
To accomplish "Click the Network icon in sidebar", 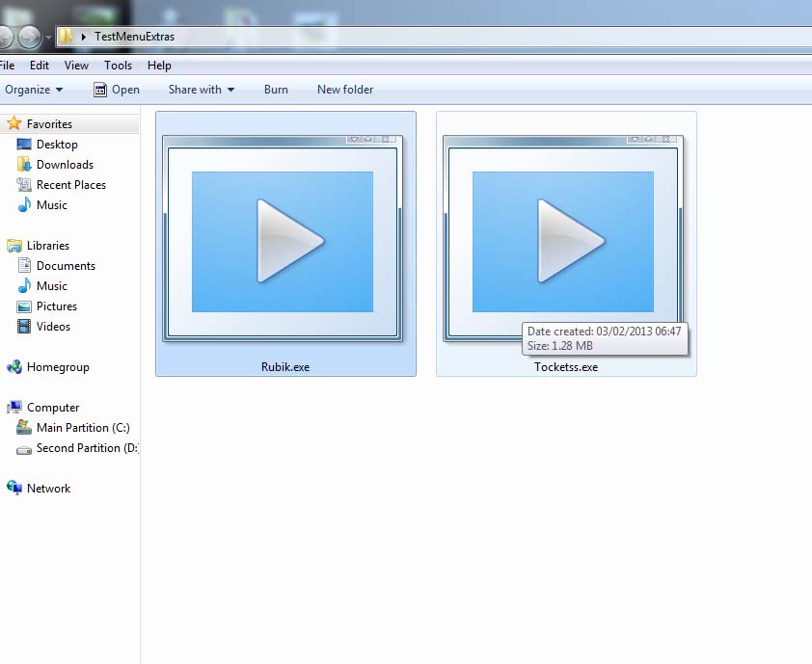I will click(14, 489).
